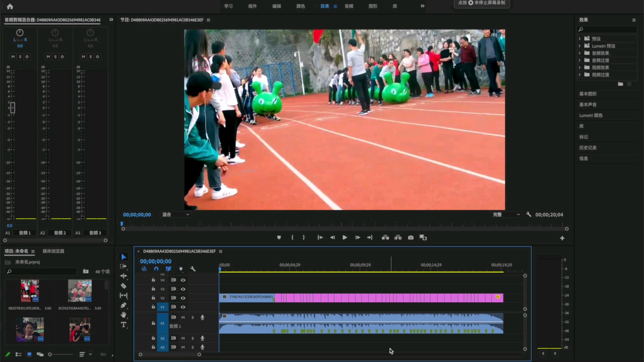
Task: Select the Selection (arrow) tool
Action: (124, 257)
